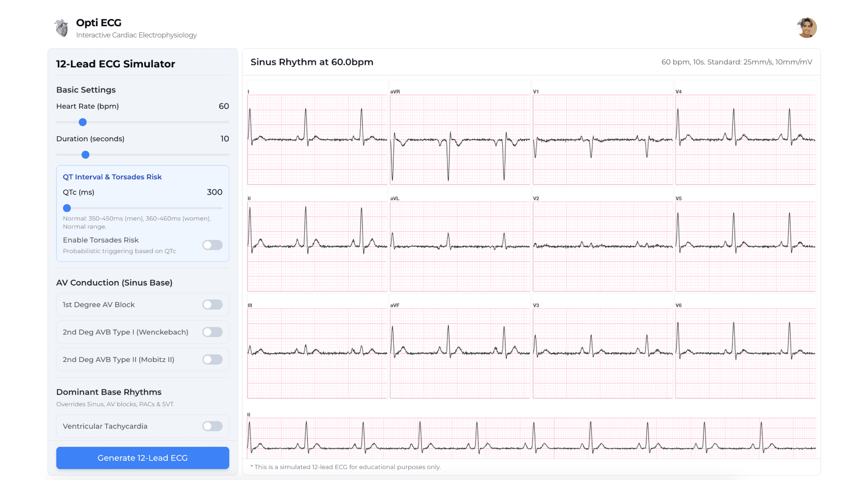Activate 2nd Deg AVB Type II (Mobitz II)
868x488 pixels.
click(212, 359)
